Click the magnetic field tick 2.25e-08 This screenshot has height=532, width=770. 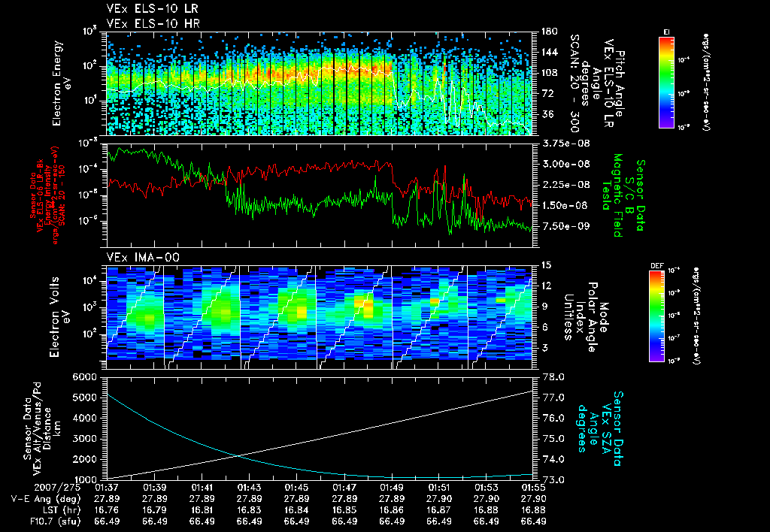565,185
